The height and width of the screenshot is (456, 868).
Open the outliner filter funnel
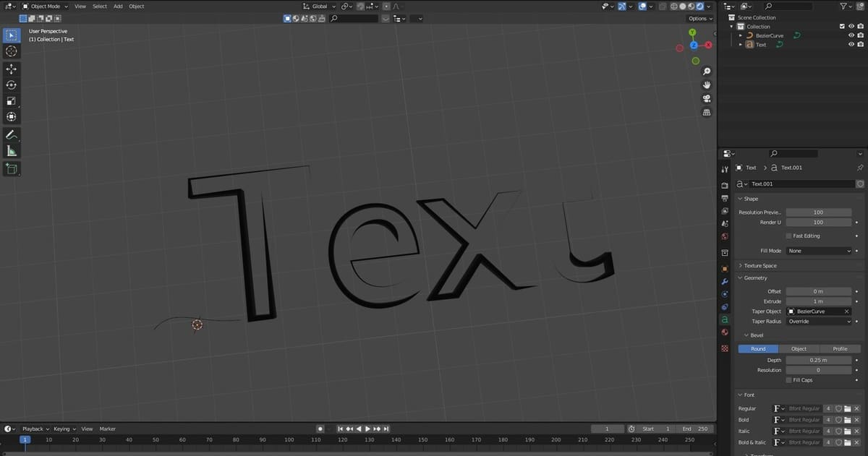click(845, 6)
